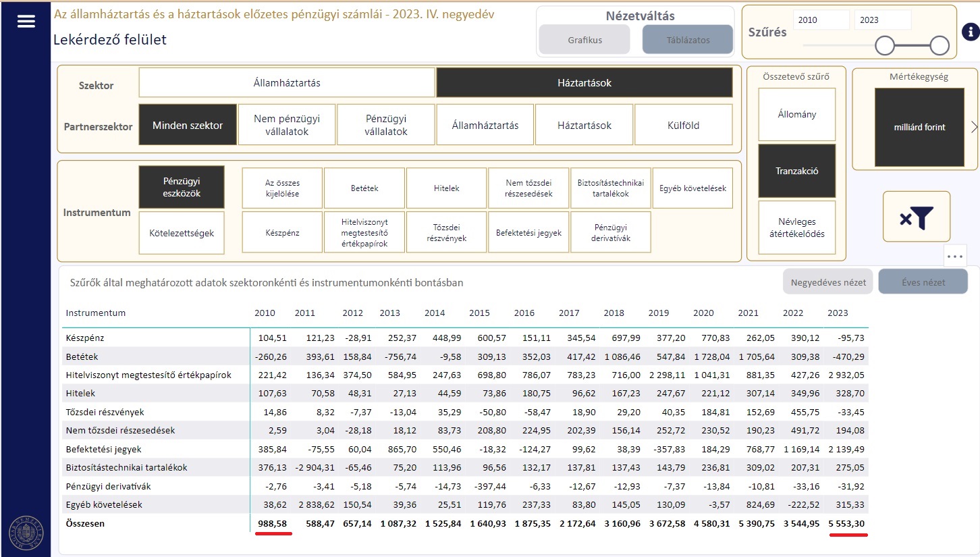Select milliárd forint unit
The width and height of the screenshot is (980, 557).
(x=920, y=127)
